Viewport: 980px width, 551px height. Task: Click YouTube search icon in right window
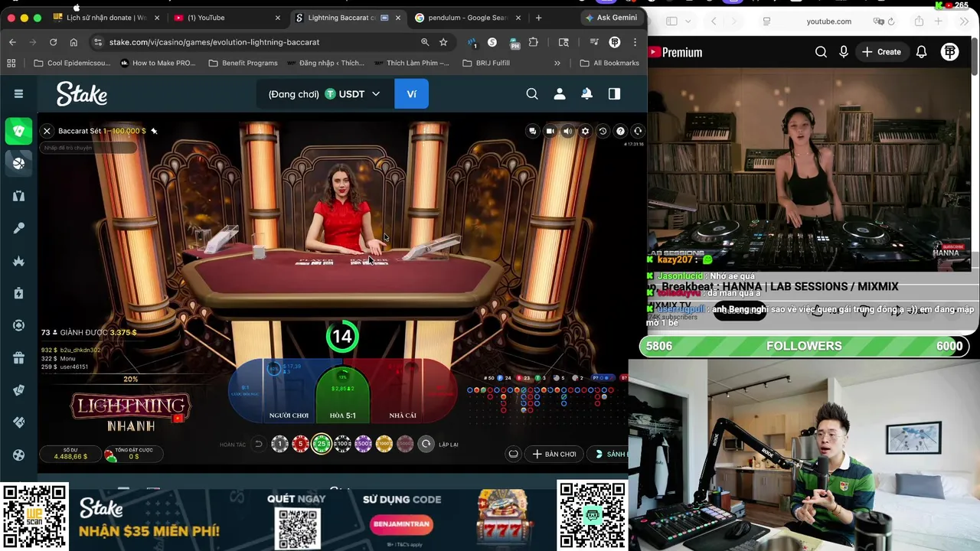(x=821, y=52)
